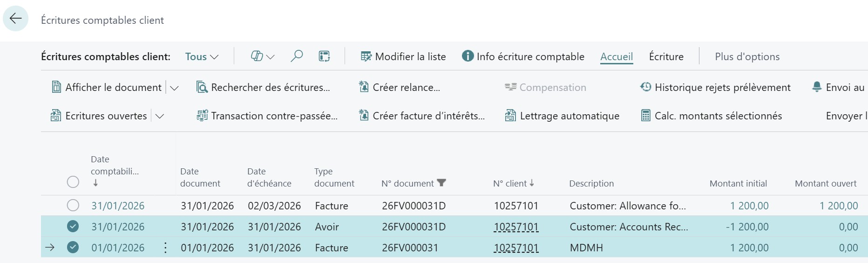Click the search magnifier icon
The height and width of the screenshot is (263, 868).
(x=297, y=56)
